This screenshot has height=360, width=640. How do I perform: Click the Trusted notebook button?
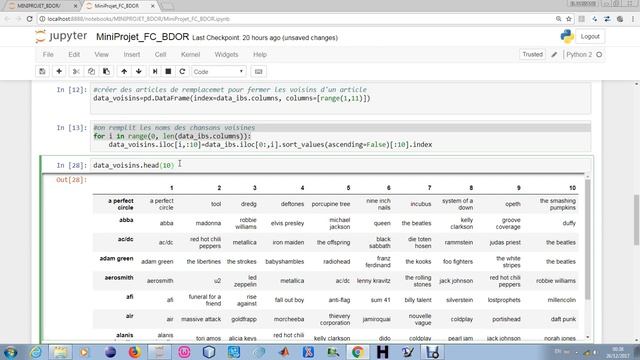532,54
